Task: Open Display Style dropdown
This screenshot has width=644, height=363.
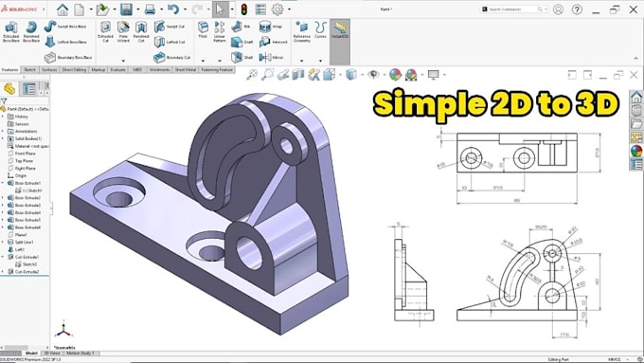Action: click(362, 75)
